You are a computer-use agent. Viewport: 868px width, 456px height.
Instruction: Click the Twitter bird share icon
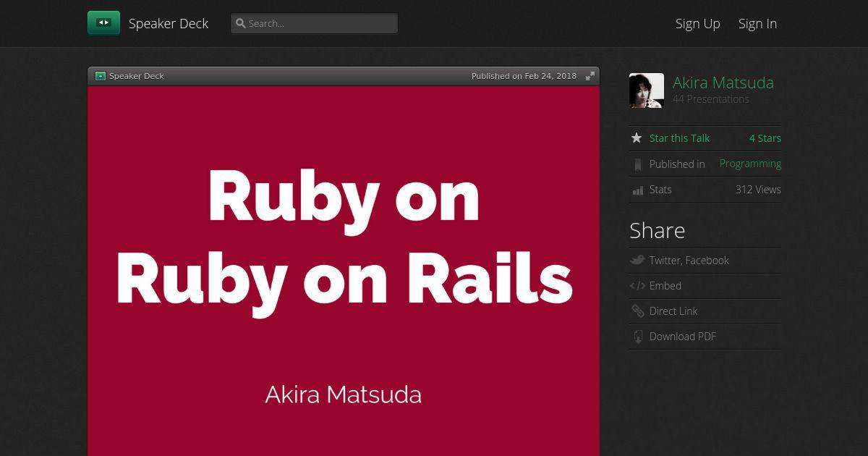637,260
